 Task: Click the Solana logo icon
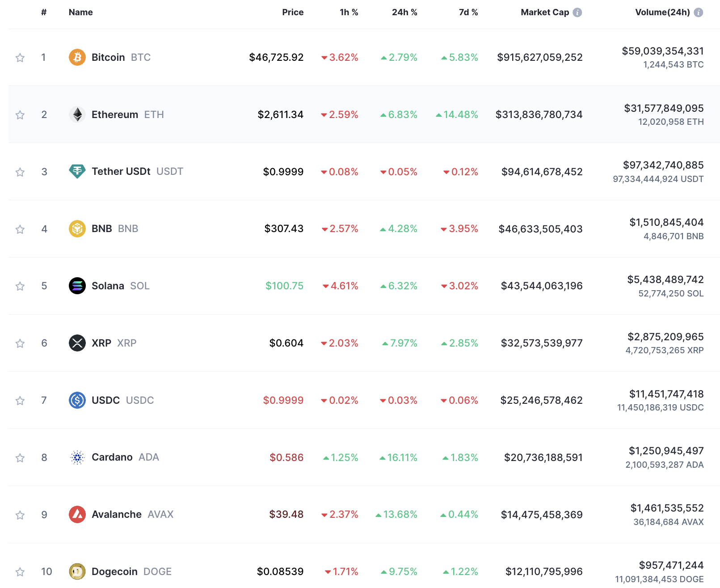(x=77, y=286)
